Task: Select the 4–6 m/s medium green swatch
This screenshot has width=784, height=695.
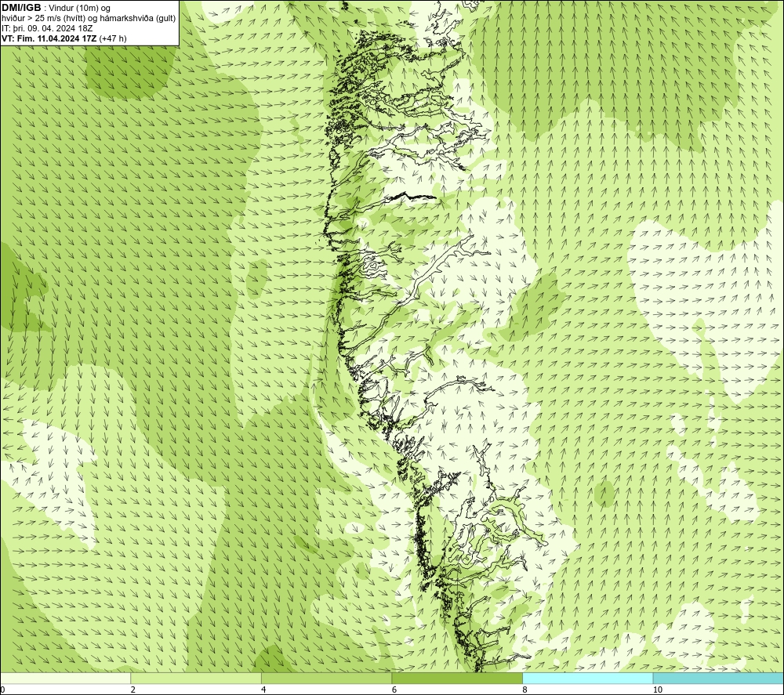Action: [x=326, y=679]
